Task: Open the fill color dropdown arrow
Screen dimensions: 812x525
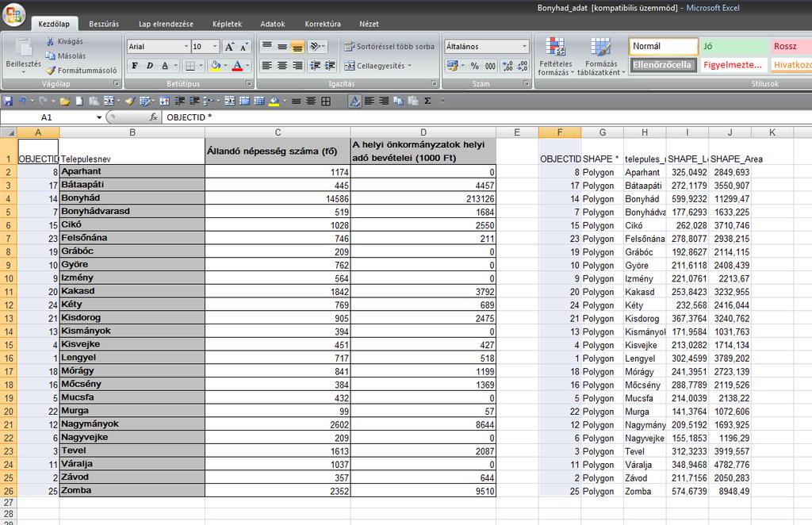Action: (x=225, y=66)
